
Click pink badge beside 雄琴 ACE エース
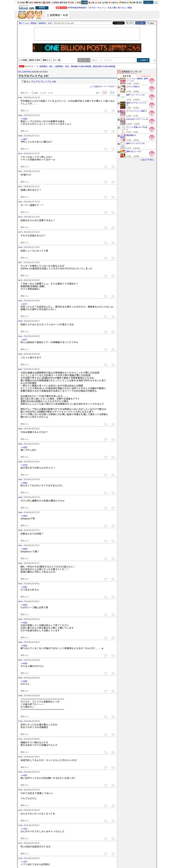(x=152, y=154)
